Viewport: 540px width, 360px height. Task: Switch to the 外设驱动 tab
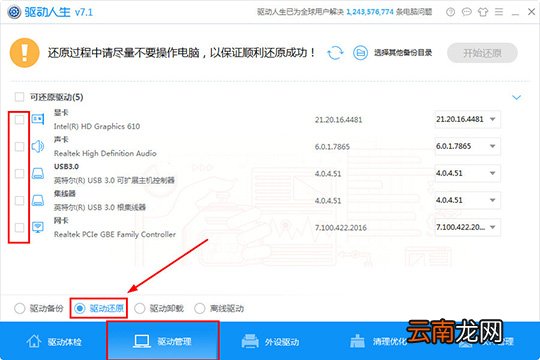click(x=270, y=341)
